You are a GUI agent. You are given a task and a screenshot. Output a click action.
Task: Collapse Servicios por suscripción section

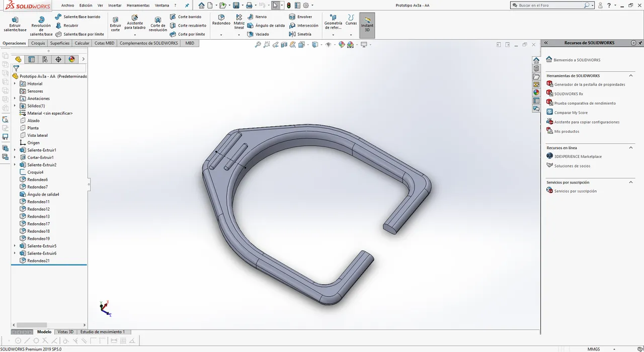coord(631,183)
